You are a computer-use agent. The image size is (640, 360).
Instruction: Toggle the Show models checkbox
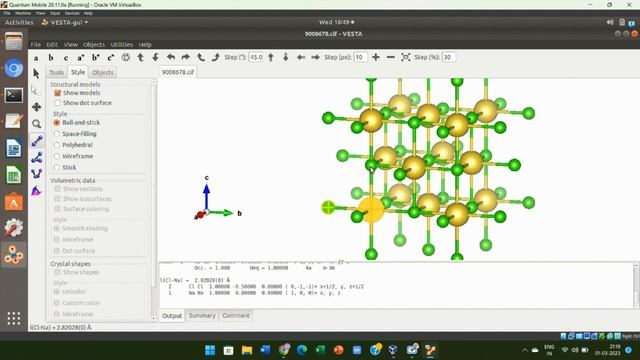pyautogui.click(x=58, y=93)
